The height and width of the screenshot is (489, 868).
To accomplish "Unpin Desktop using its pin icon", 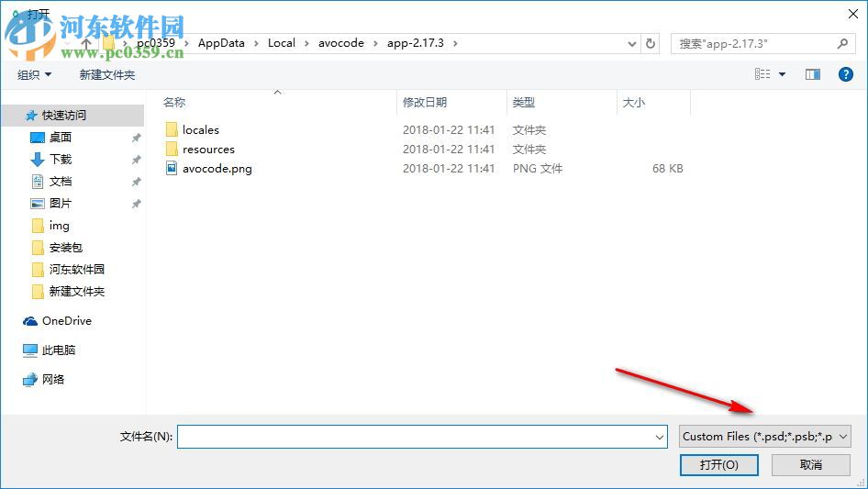I will (136, 138).
